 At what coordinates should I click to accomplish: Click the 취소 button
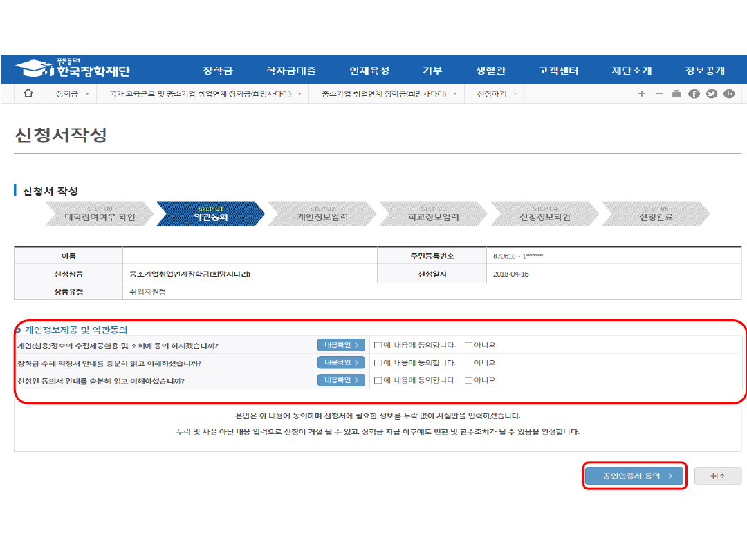[718, 476]
